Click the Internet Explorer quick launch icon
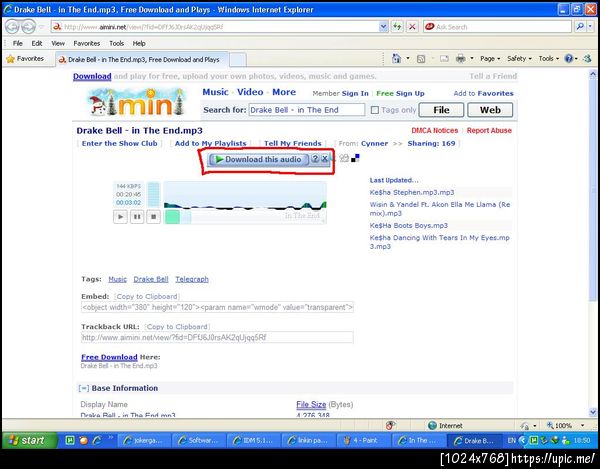Viewport: 600px width, 469px height. click(97, 440)
